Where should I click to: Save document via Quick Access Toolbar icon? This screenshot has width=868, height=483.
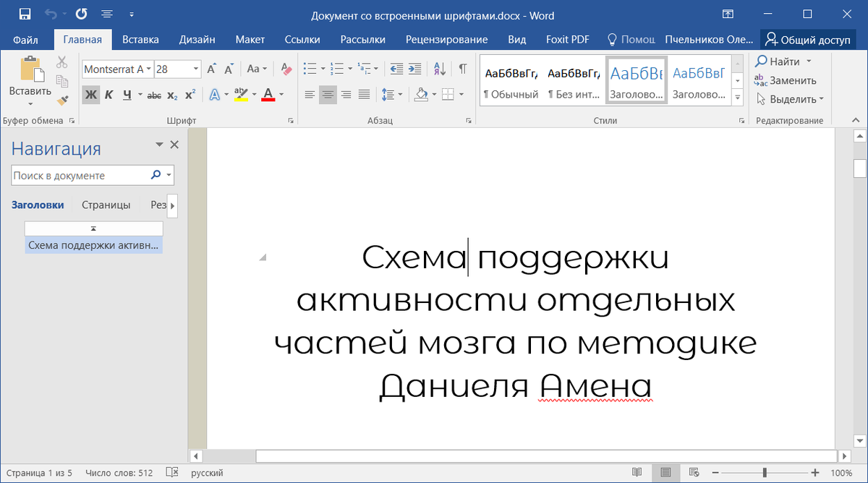click(24, 13)
